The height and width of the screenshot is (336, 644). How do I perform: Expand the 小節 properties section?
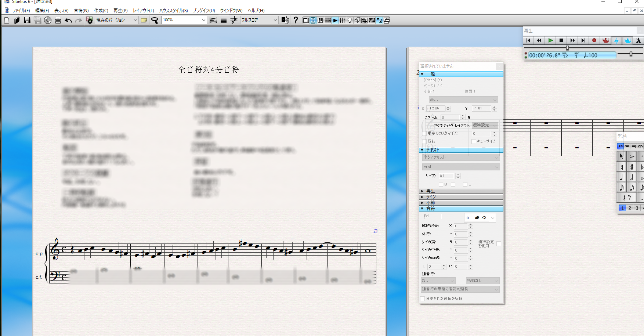pos(461,203)
